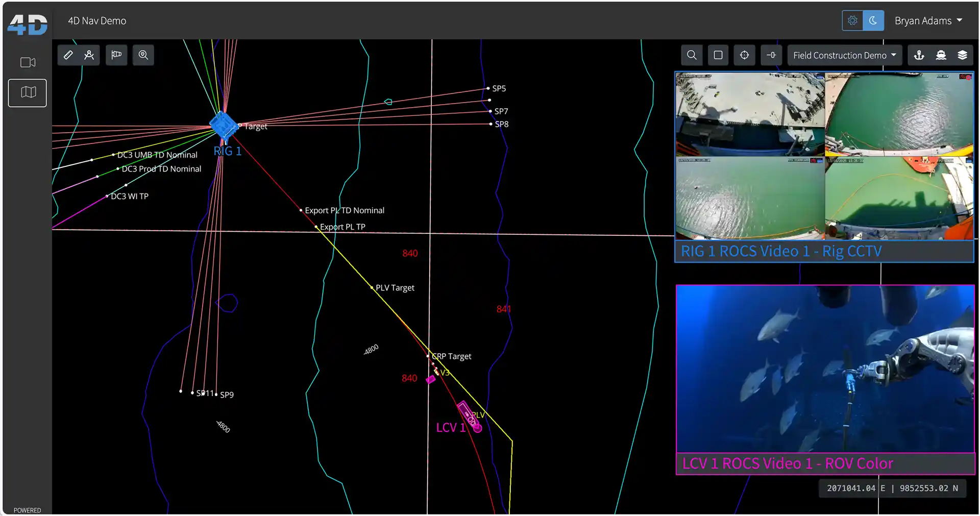Open the LCV 1 ROV Color video
Screen dimensions: 980x516
(x=825, y=368)
